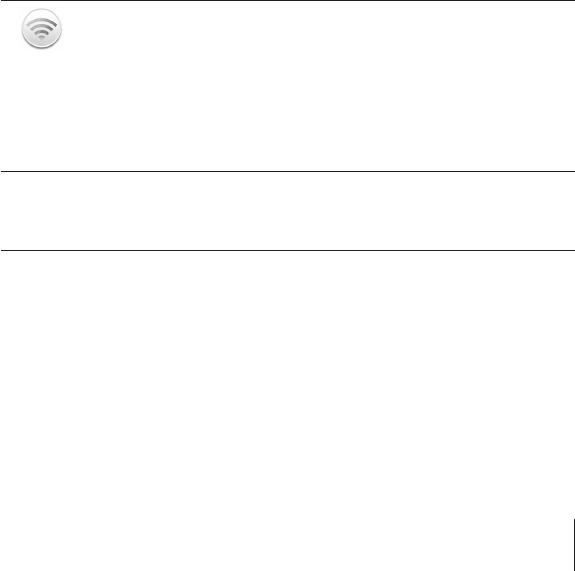Click the round AirPort Wi-Fi icon
575x571 pixels.
click(x=41, y=29)
